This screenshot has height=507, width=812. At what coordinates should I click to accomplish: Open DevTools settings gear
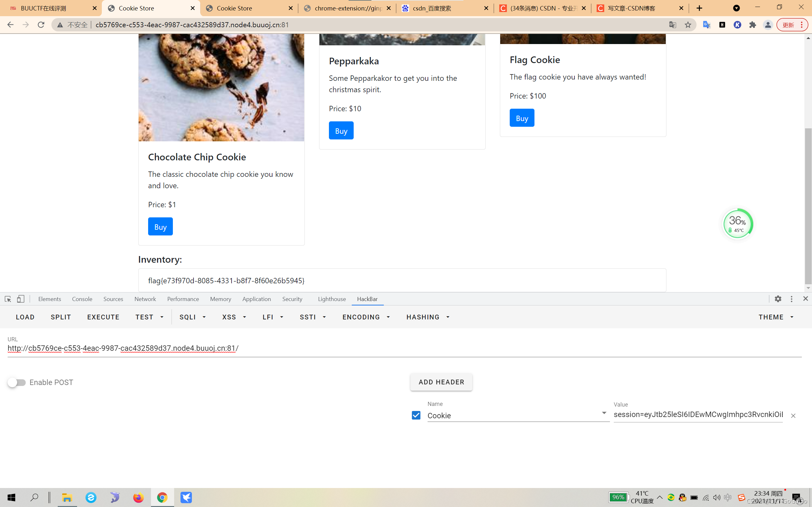pyautogui.click(x=778, y=299)
